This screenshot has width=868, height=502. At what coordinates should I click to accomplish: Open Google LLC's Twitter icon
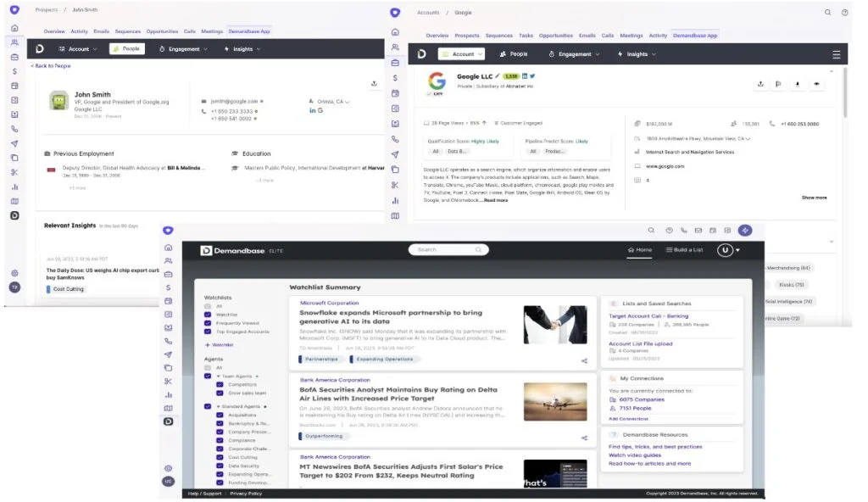[x=532, y=76]
